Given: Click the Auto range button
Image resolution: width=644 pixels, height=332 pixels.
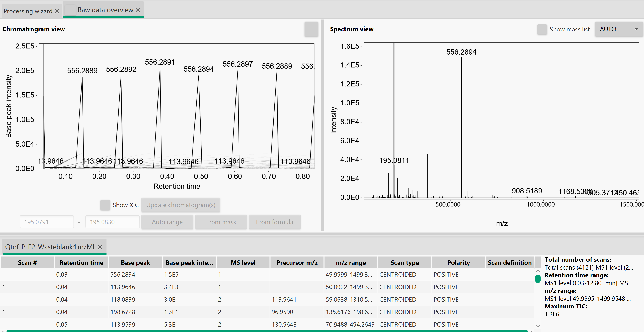Looking at the screenshot, I should pos(167,222).
